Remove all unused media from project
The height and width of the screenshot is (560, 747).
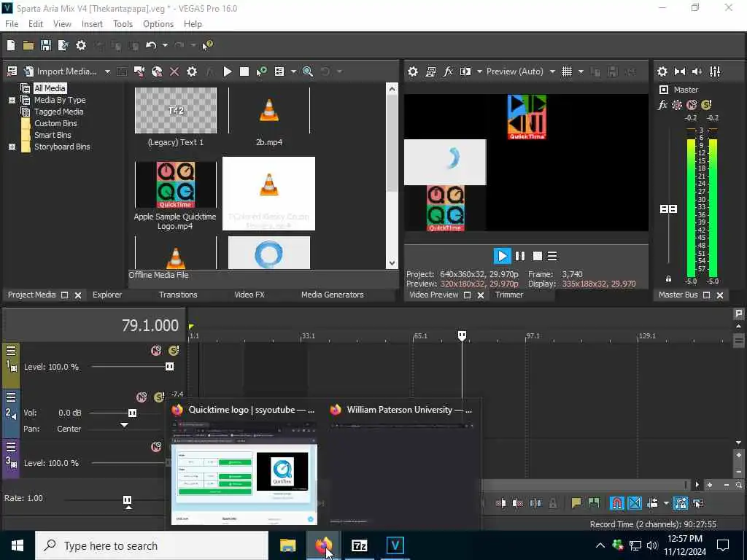12,71
